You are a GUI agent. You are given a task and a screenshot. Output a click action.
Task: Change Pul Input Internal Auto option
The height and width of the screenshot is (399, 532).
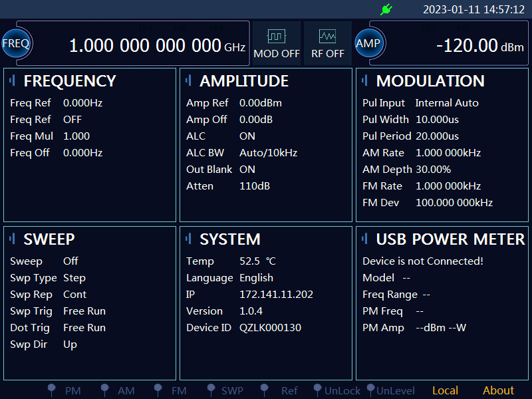pyautogui.click(x=446, y=103)
